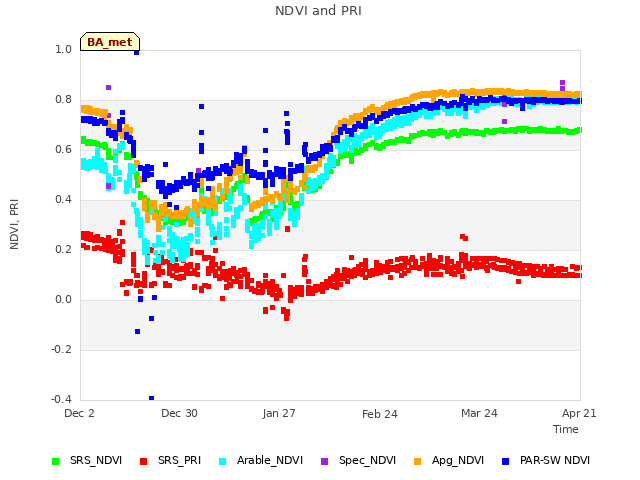This screenshot has height=480, width=640.
Task: Click the BA_met annotation label
Action: (x=110, y=42)
